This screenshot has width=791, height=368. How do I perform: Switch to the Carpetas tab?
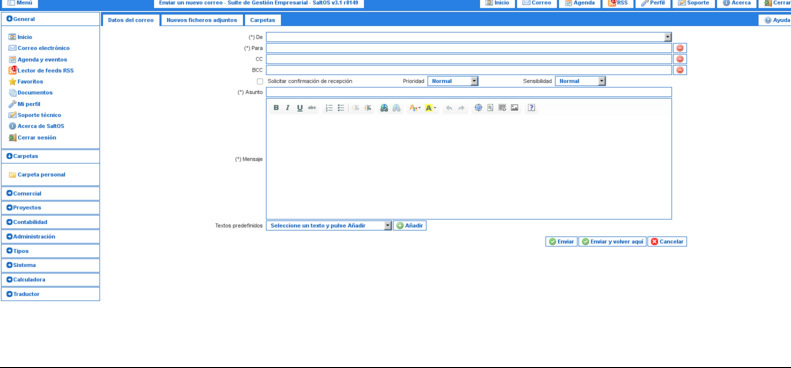[x=263, y=20]
